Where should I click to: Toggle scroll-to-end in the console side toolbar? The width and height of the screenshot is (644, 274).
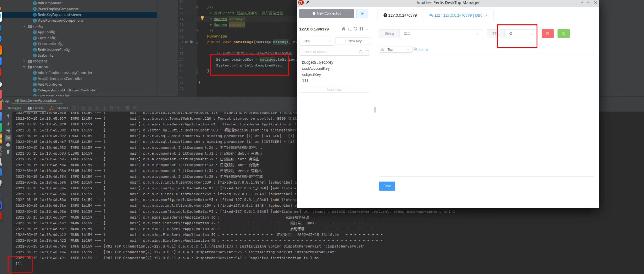[8, 138]
